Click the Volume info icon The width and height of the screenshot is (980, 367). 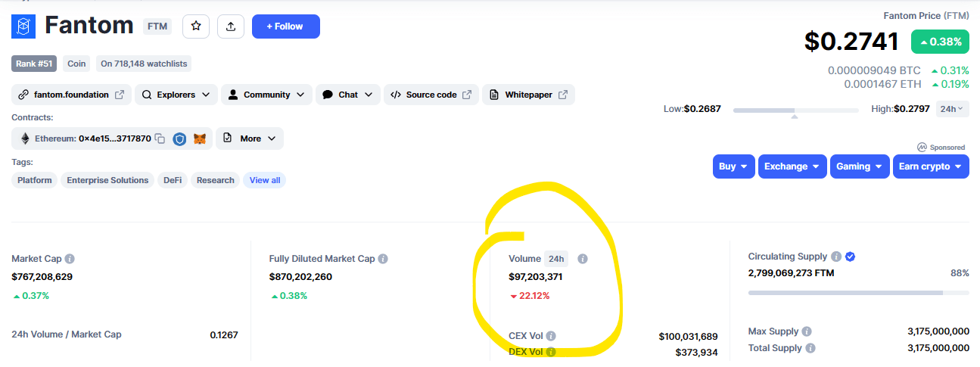point(583,259)
